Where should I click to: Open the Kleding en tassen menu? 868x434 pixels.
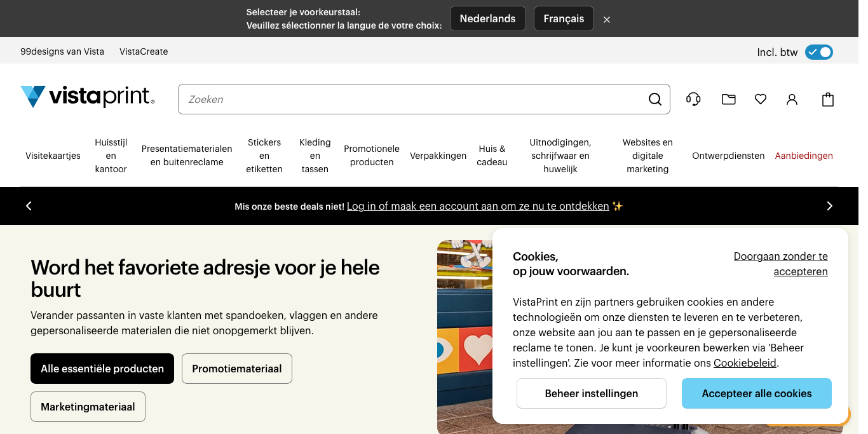315,156
